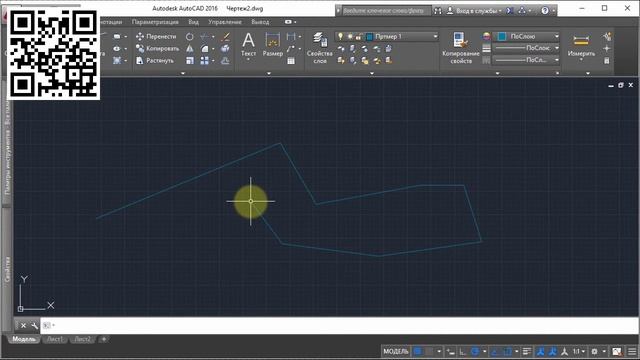Screen dimensions: 640x360
Task: Open the ПоСлою color dropdown
Action: tap(527, 37)
